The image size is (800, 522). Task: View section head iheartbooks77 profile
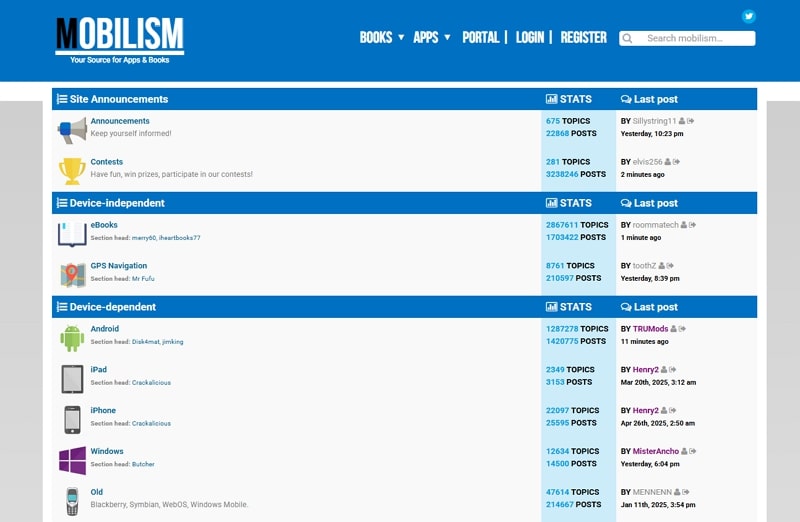tap(180, 238)
